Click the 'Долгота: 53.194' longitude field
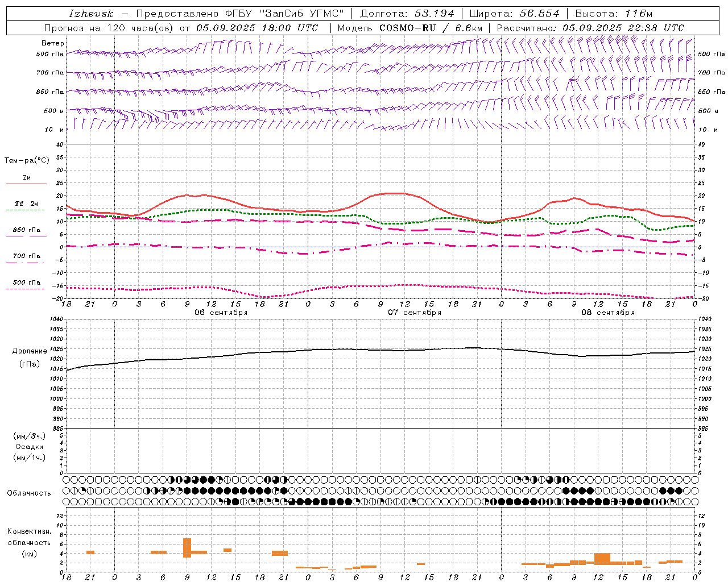 407,13
